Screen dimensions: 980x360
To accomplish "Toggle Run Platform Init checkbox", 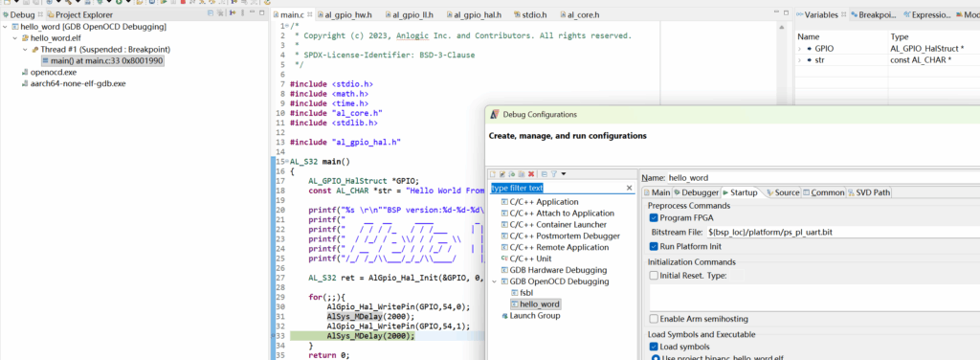I will (x=654, y=246).
